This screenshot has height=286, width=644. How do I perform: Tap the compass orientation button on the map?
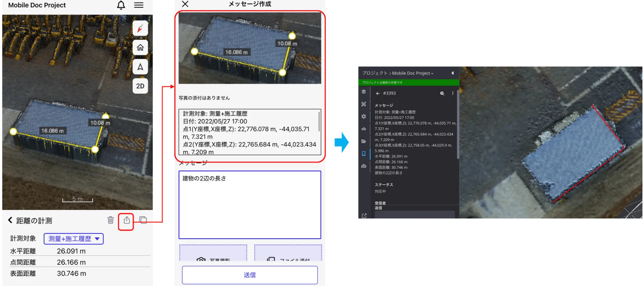tap(140, 28)
